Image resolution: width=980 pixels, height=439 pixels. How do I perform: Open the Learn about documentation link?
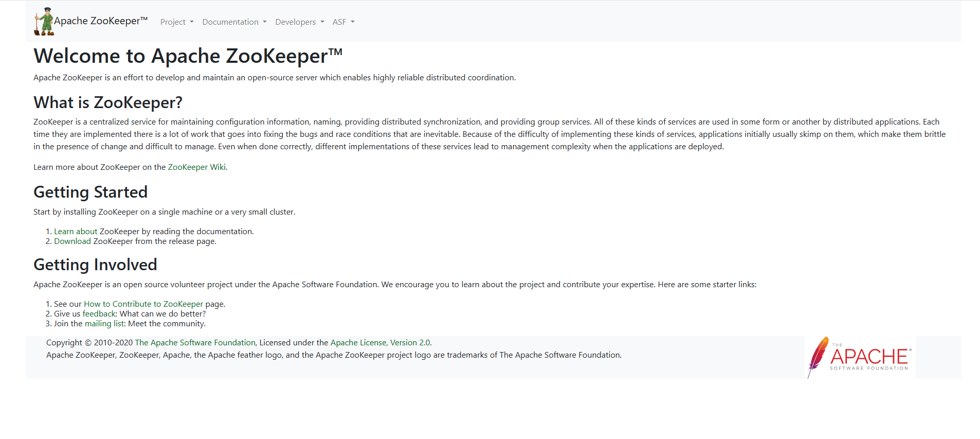(76, 232)
